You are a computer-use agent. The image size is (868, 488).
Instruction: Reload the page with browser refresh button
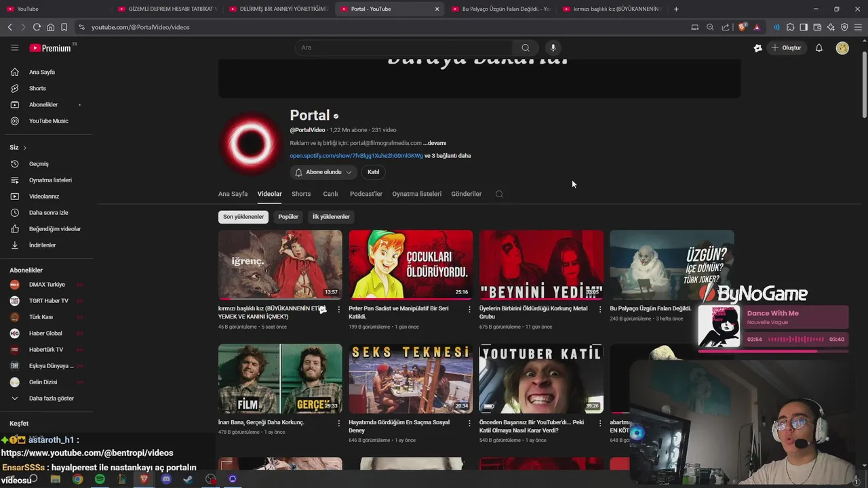pyautogui.click(x=37, y=27)
